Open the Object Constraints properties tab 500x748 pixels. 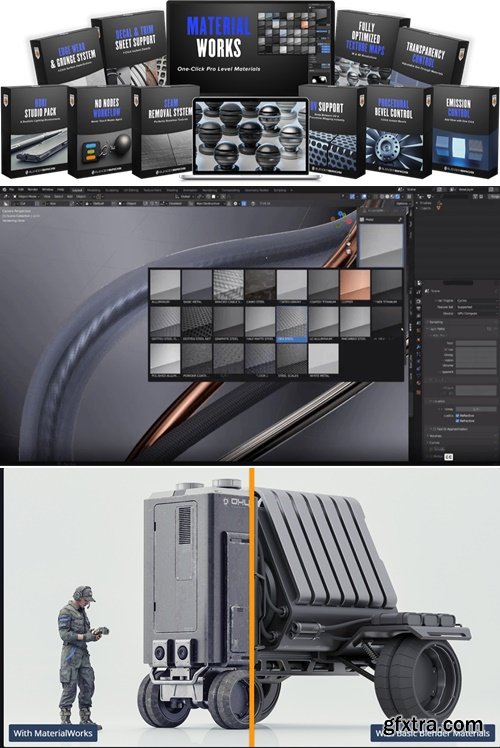pos(418,368)
